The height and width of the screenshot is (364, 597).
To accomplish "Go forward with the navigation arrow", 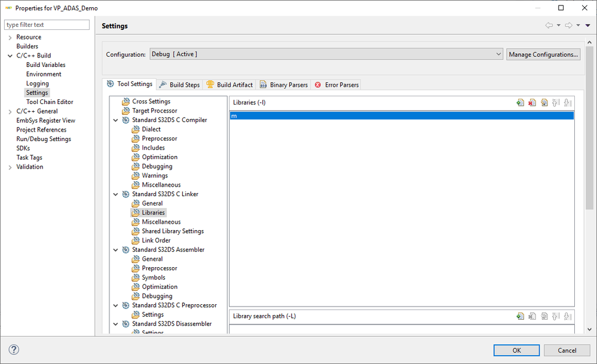I will (568, 25).
